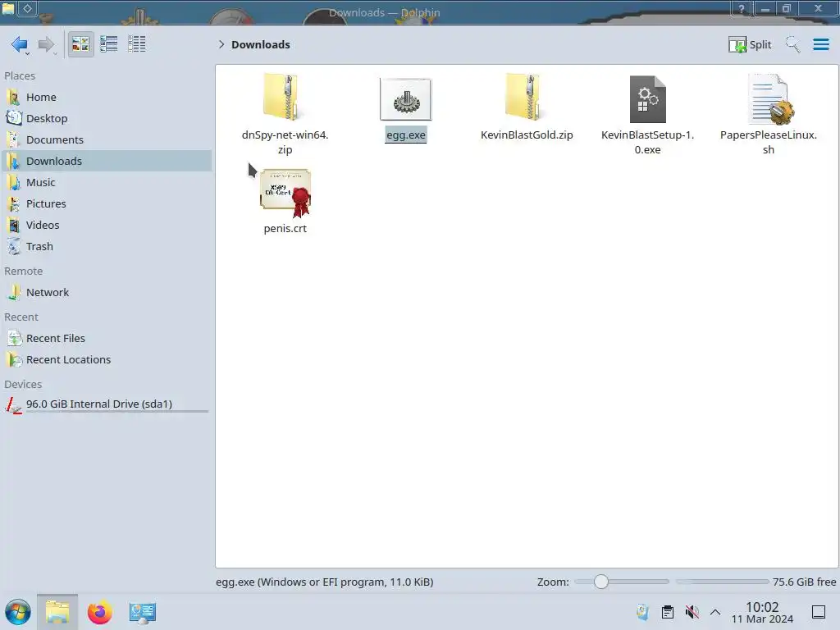Switch to Compact view mode
840x630 pixels.
click(x=109, y=44)
